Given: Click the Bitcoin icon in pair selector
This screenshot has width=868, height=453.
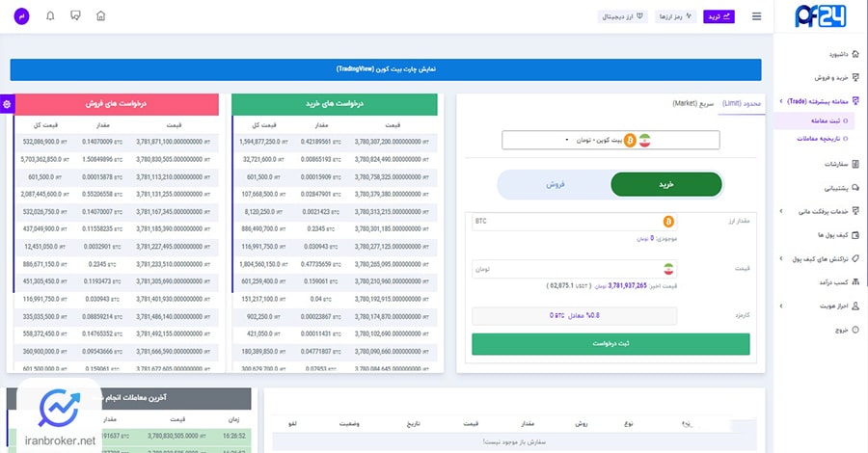Looking at the screenshot, I should point(630,141).
